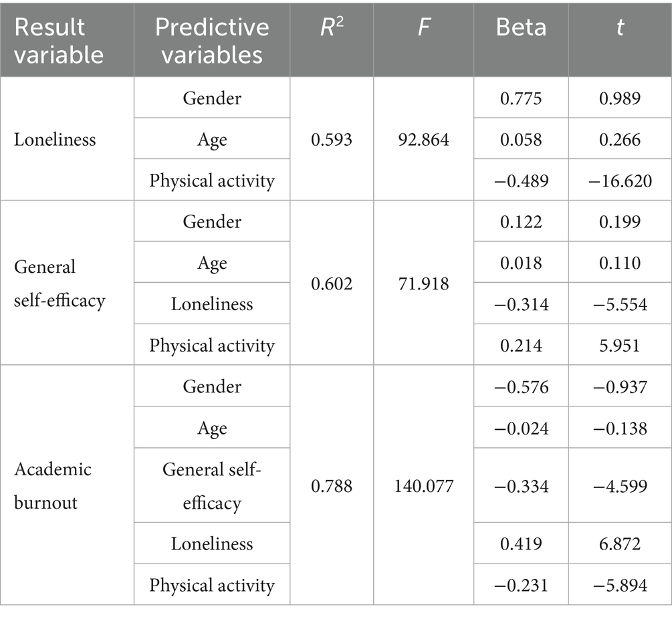Image resolution: width=672 pixels, height=617 pixels.
Task: Select the R² value 0.602
Action: 331,283
